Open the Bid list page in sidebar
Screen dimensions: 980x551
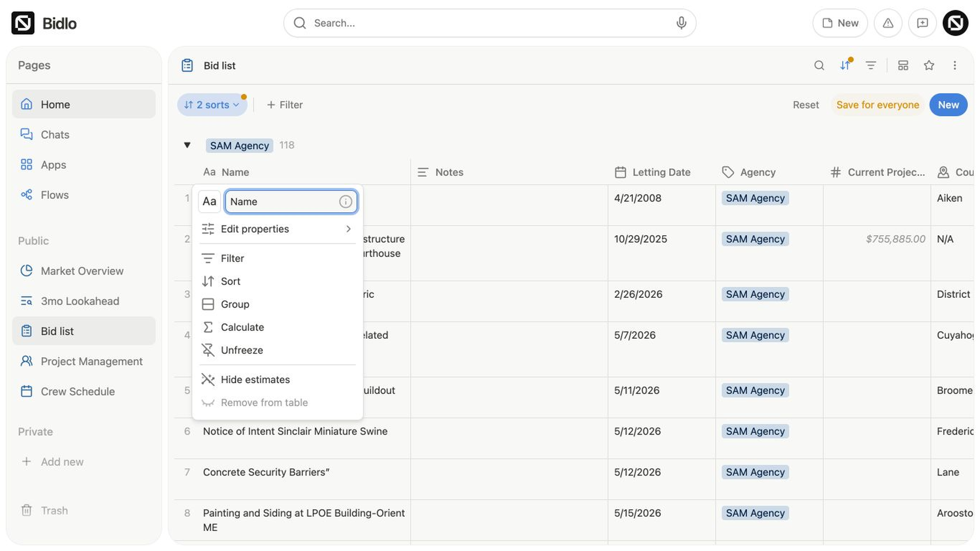(x=84, y=331)
